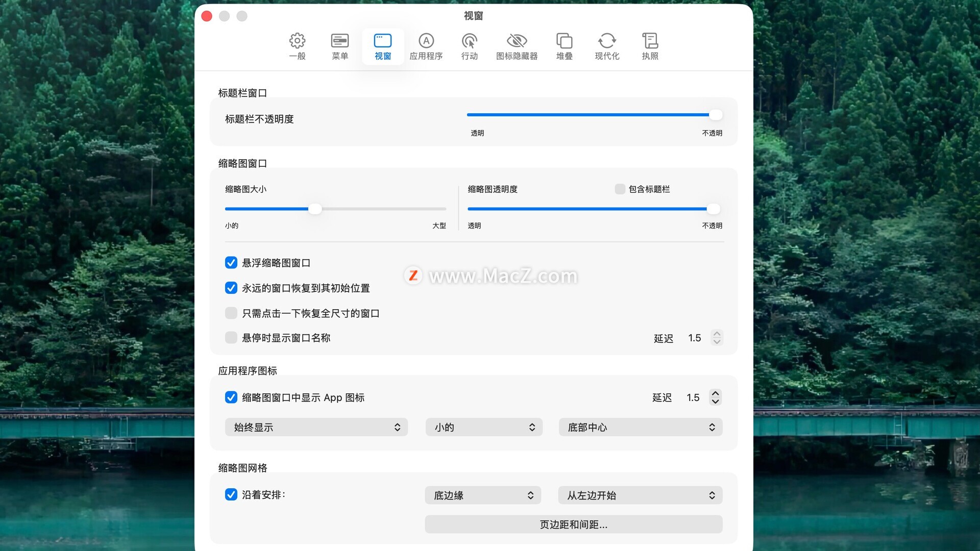980x551 pixels.
Task: Close the 视窗 preferences window
Action: [x=207, y=16]
